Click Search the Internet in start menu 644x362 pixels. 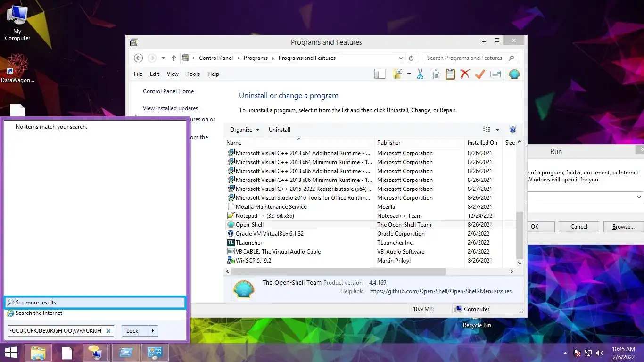95,313
